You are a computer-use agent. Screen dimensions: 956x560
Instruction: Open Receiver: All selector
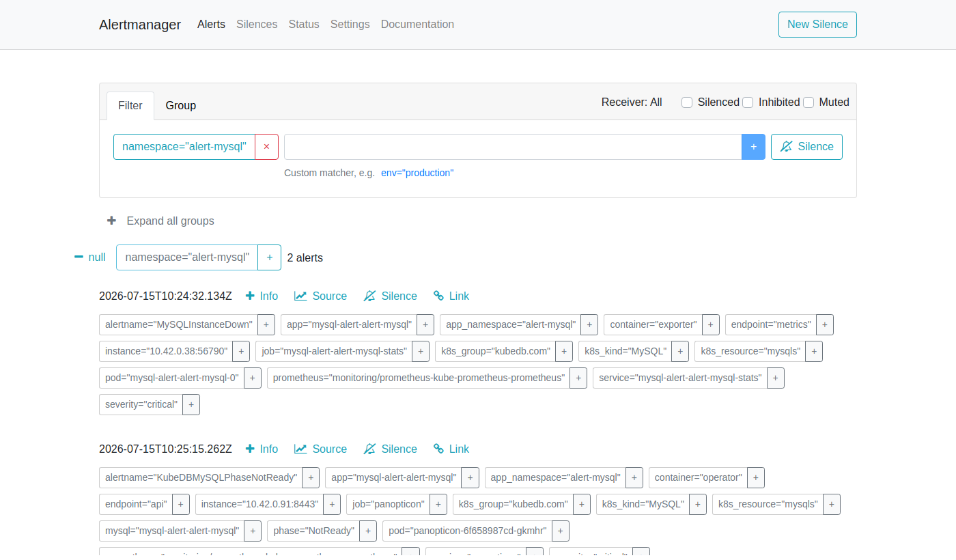[x=632, y=102]
